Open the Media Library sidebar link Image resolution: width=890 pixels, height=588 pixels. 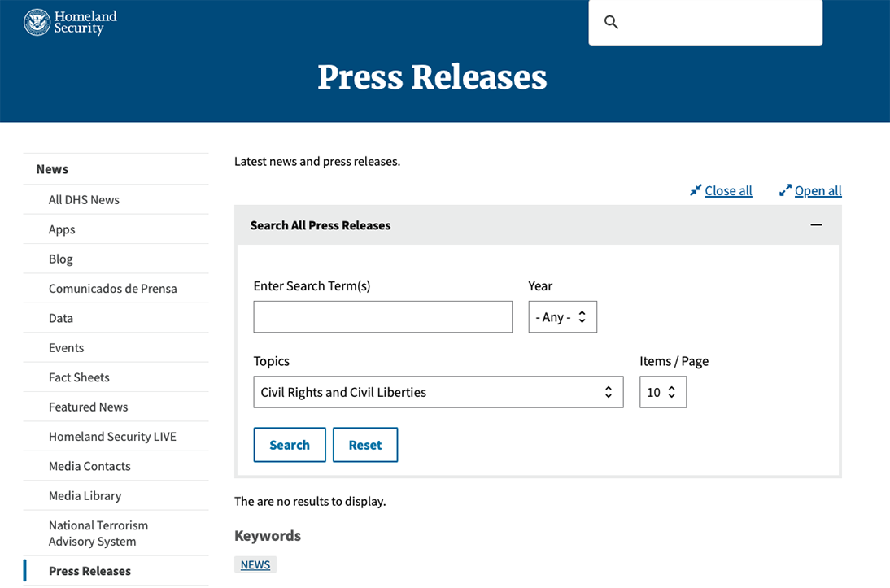(x=85, y=496)
